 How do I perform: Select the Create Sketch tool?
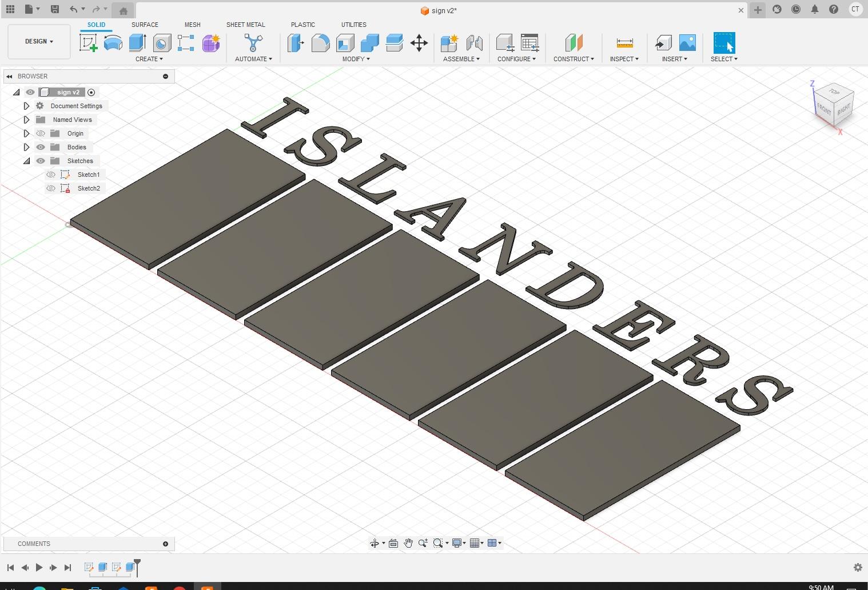point(88,43)
